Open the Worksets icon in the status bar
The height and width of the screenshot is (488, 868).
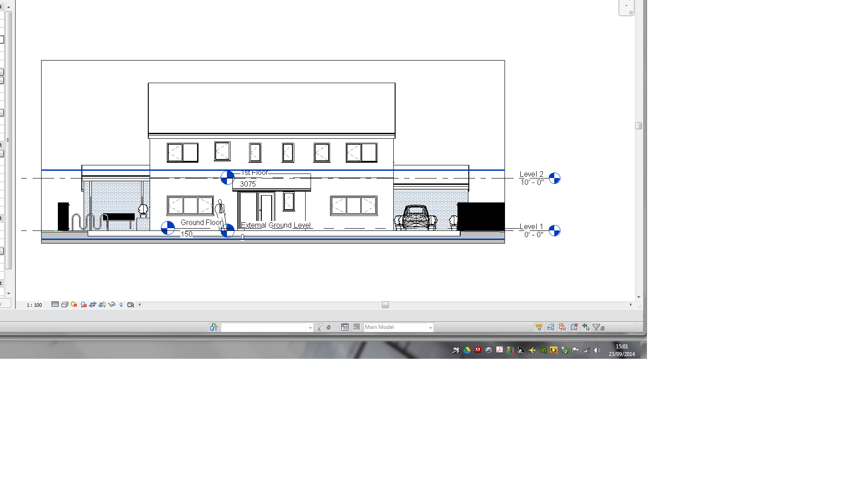[x=214, y=327]
